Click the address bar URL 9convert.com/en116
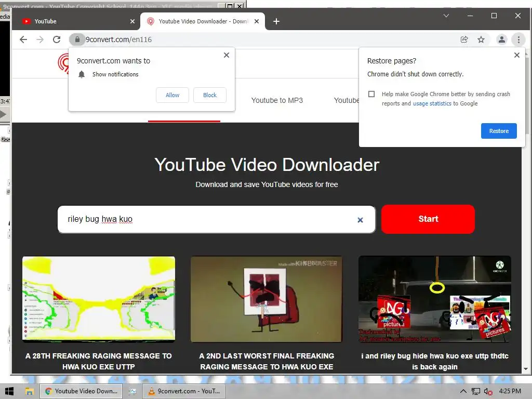The width and height of the screenshot is (532, 399). coord(118,39)
